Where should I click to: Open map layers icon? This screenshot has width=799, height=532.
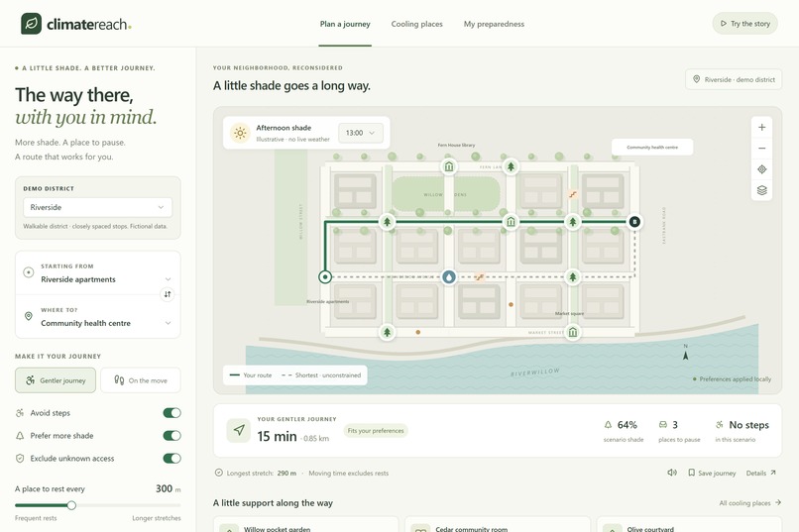pos(761,190)
